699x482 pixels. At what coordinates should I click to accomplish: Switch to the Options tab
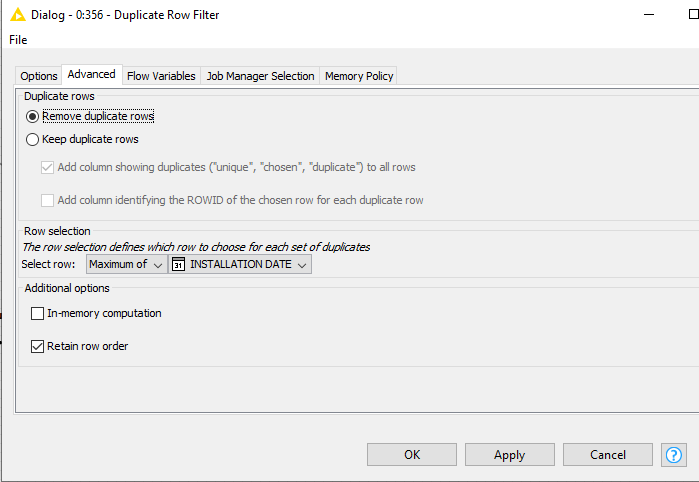pyautogui.click(x=39, y=76)
